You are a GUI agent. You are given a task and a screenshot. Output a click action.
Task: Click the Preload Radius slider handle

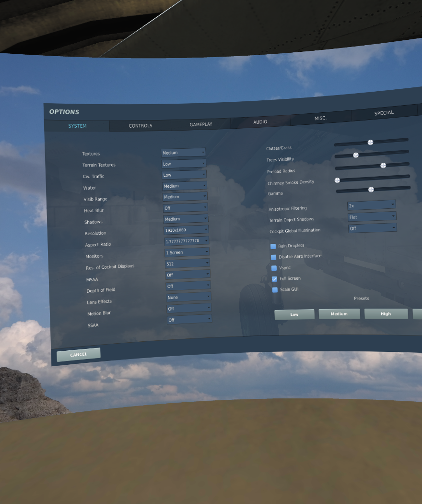383,166
